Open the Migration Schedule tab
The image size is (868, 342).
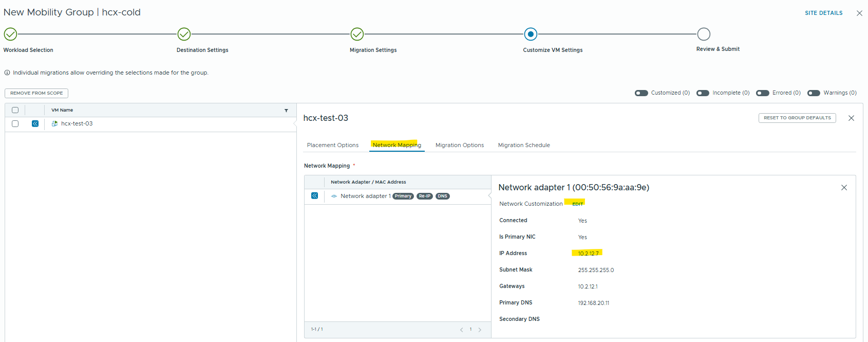click(x=524, y=145)
